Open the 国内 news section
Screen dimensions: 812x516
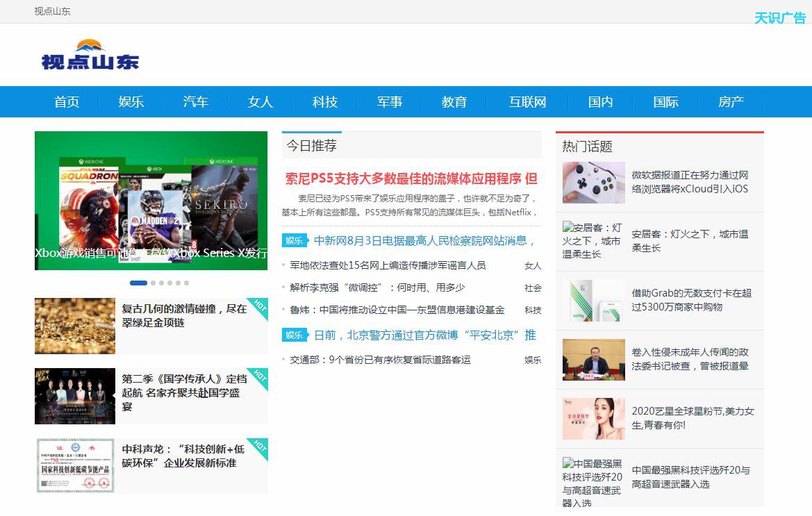(601, 102)
